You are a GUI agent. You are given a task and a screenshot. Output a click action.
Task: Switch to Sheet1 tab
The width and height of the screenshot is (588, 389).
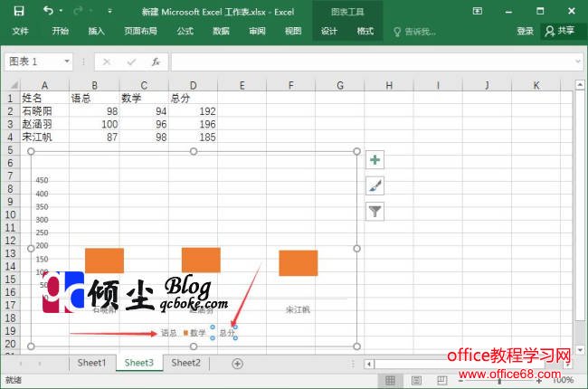91,363
